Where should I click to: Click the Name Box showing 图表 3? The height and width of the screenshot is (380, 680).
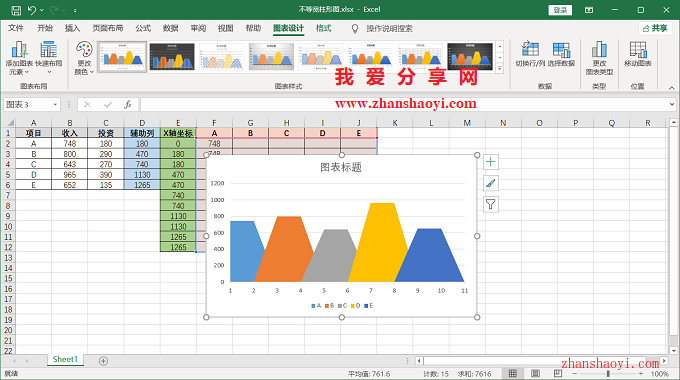[x=28, y=105]
